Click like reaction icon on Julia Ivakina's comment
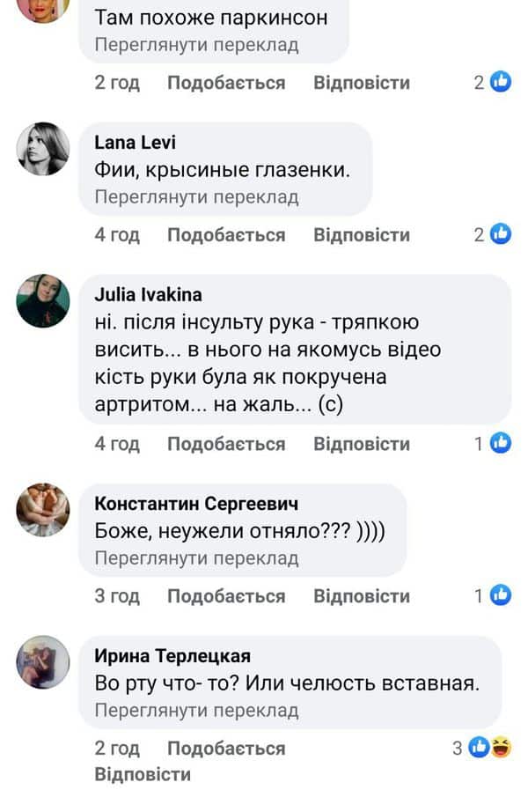 pyautogui.click(x=501, y=444)
